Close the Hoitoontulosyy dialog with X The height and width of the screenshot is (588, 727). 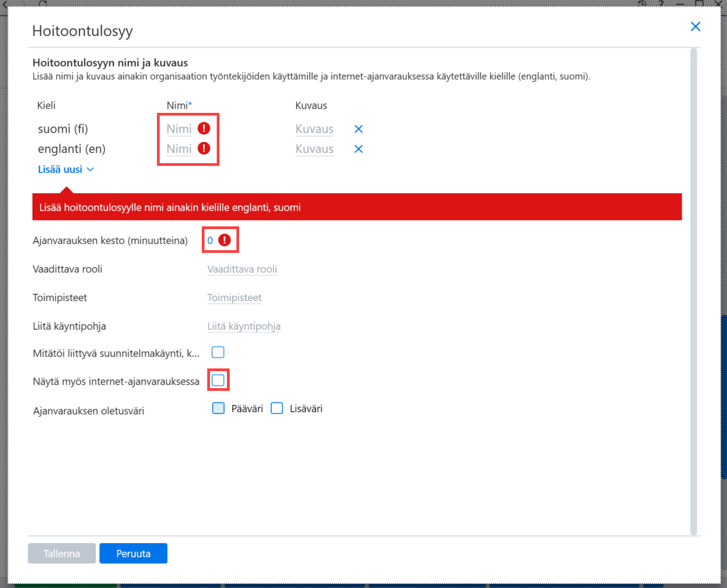696,27
